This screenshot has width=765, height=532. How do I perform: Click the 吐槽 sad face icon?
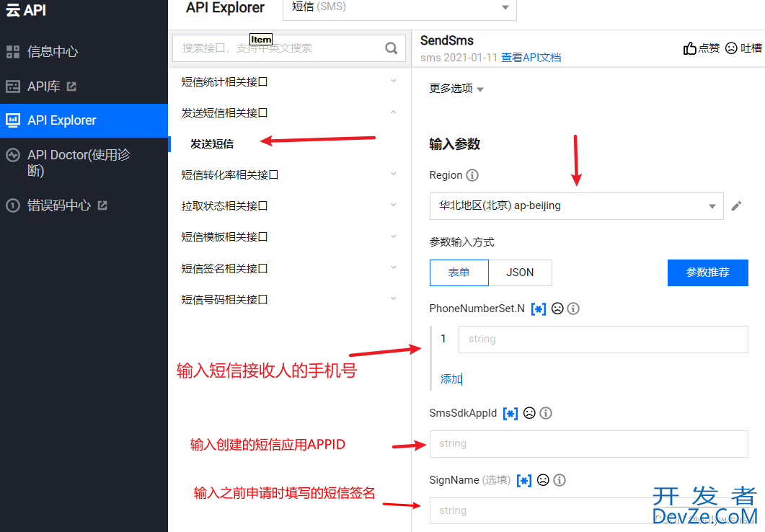731,48
